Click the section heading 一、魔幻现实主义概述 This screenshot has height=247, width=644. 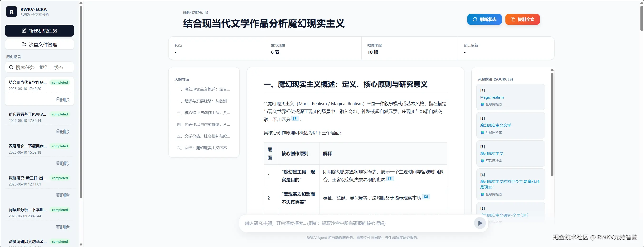pyautogui.click(x=345, y=84)
